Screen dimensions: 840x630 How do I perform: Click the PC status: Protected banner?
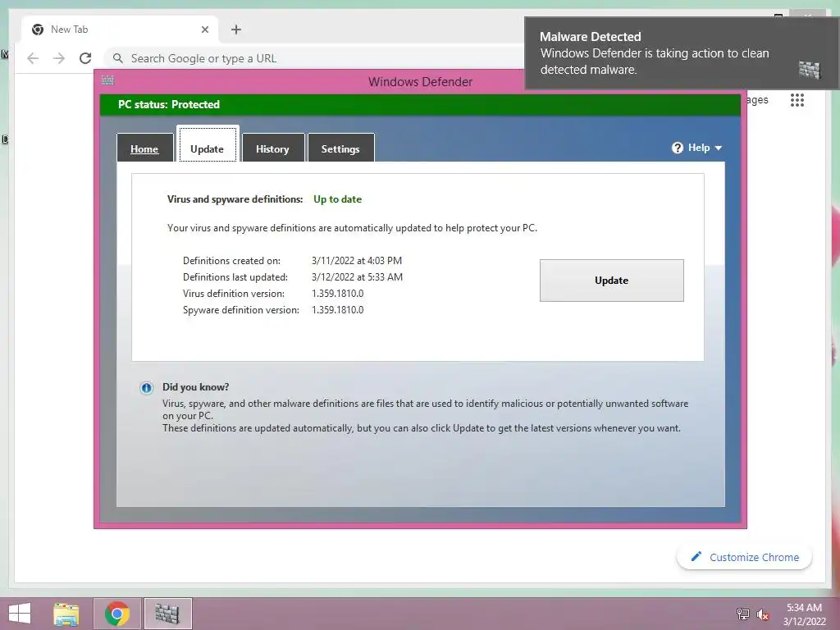tap(421, 104)
